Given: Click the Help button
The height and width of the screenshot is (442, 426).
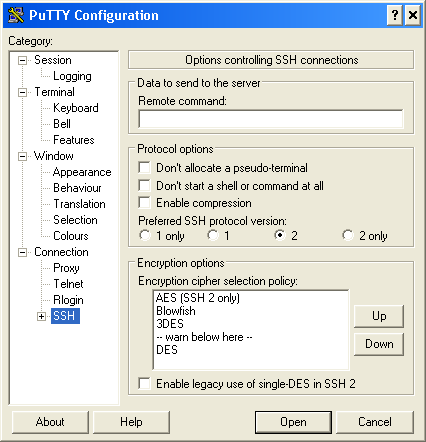Looking at the screenshot, I should point(131,422).
